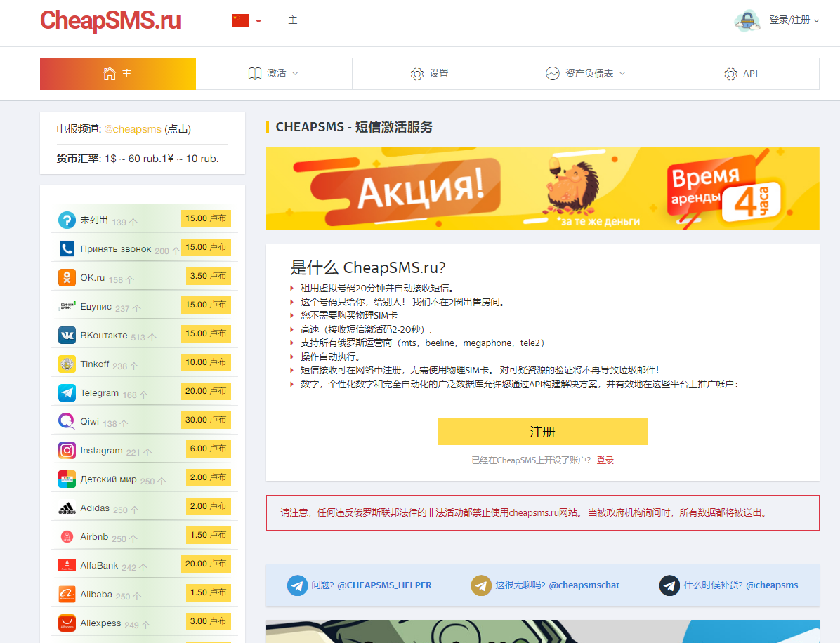Expand the 登录/注册 dropdown
840x643 pixels.
click(794, 20)
